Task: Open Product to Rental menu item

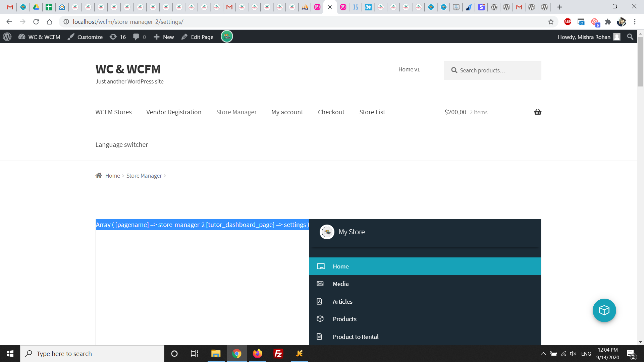Action: coord(425,337)
